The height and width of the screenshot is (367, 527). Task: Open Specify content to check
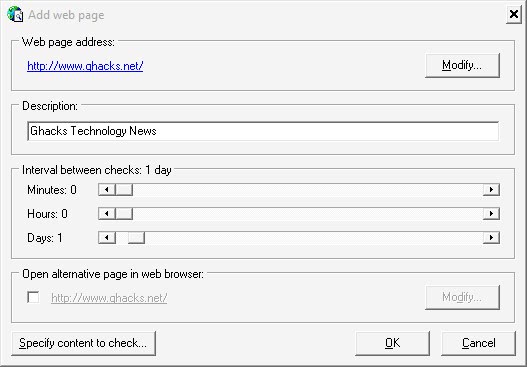point(83,343)
